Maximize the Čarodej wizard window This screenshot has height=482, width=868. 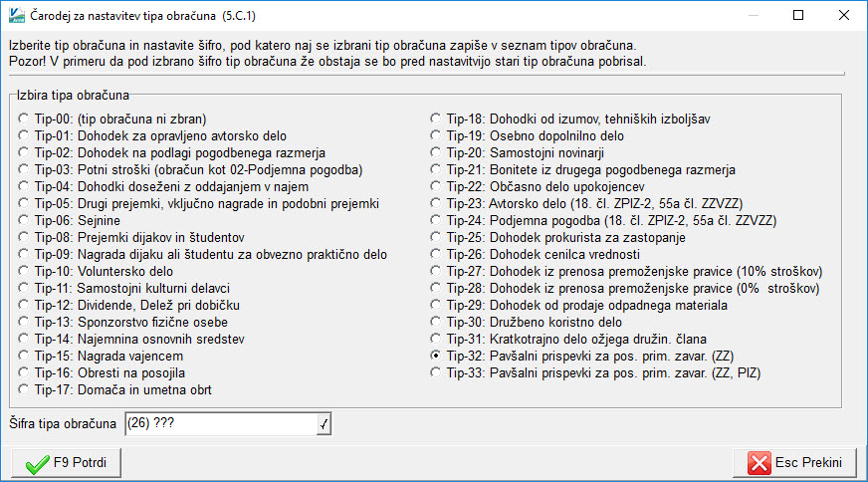(x=798, y=16)
